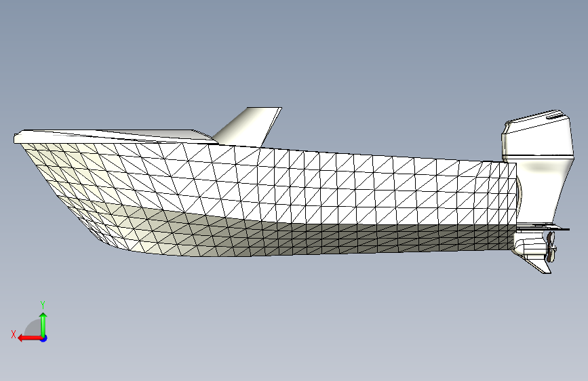Click the blue Z axis dot on the triad
This screenshot has width=588, height=381.
[44, 338]
